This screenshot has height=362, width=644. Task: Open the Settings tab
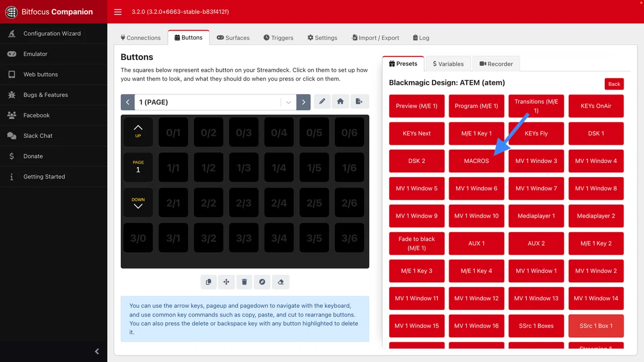pos(323,38)
